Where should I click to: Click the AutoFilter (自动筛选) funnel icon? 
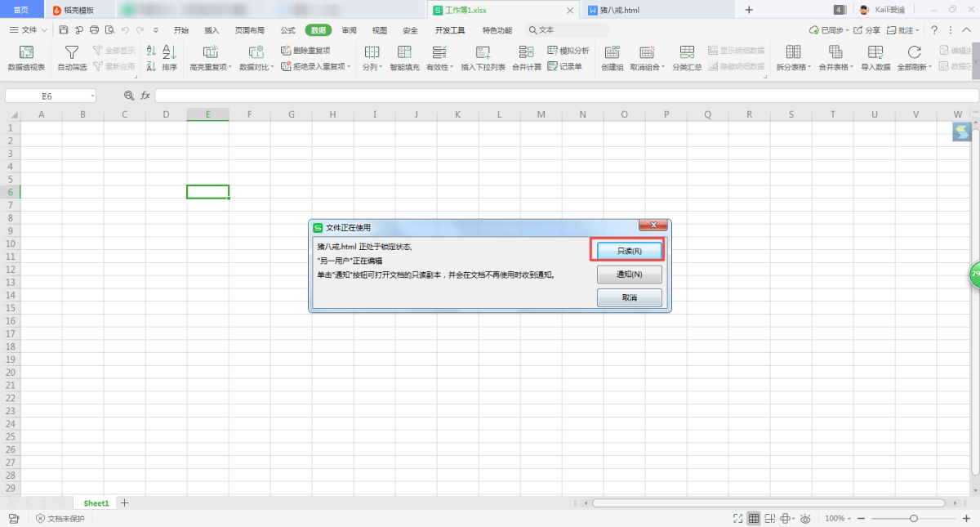tap(72, 53)
